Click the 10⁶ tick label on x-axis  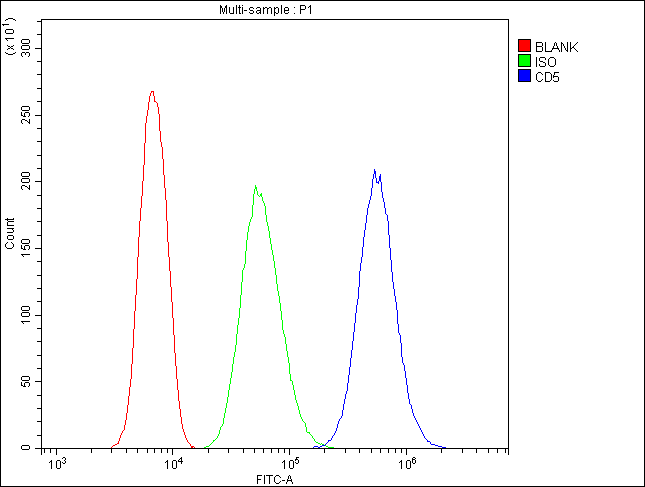(x=406, y=464)
